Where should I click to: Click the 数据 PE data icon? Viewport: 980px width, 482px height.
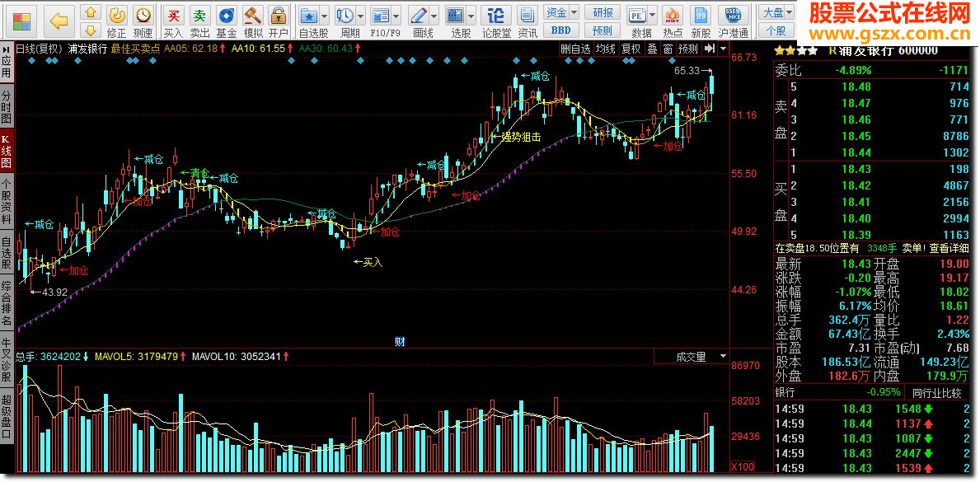[637, 15]
